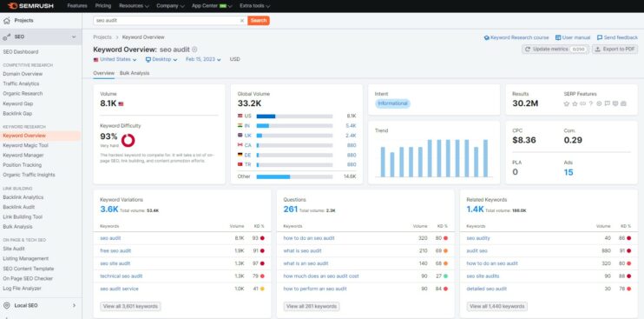Click the United States flag icon in filters
Screen dimensions: 644x319
pyautogui.click(x=95, y=59)
